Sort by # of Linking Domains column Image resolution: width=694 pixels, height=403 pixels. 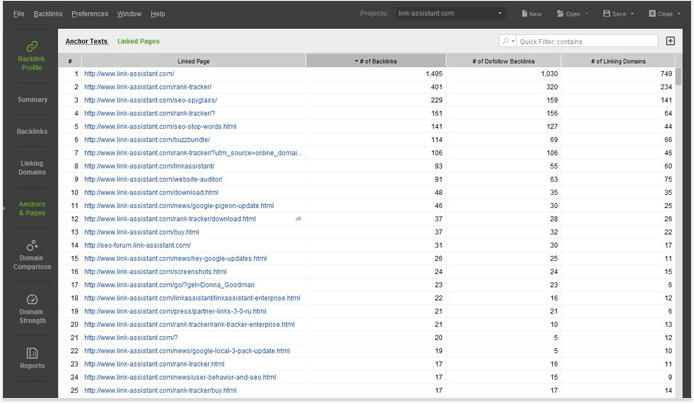[618, 61]
